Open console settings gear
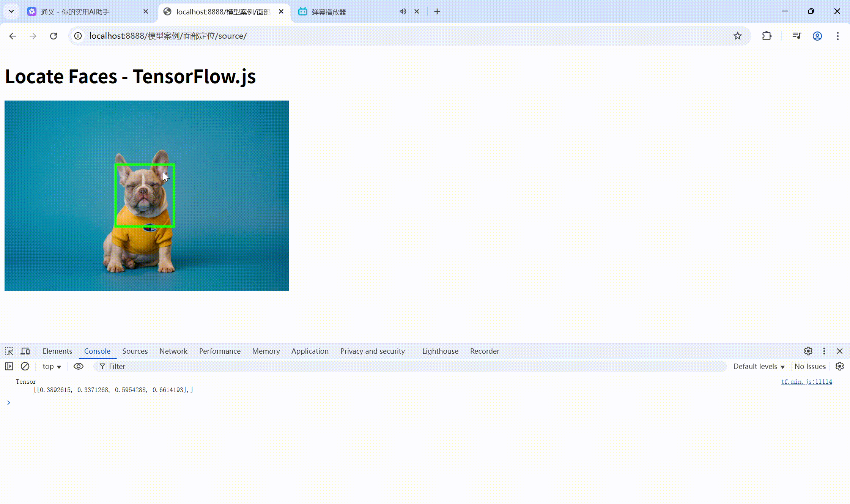The image size is (850, 504). pos(840,367)
